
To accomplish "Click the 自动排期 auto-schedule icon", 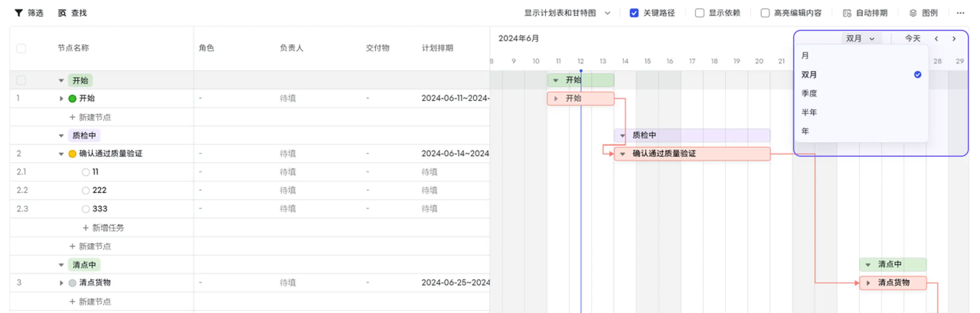I will pyautogui.click(x=847, y=13).
